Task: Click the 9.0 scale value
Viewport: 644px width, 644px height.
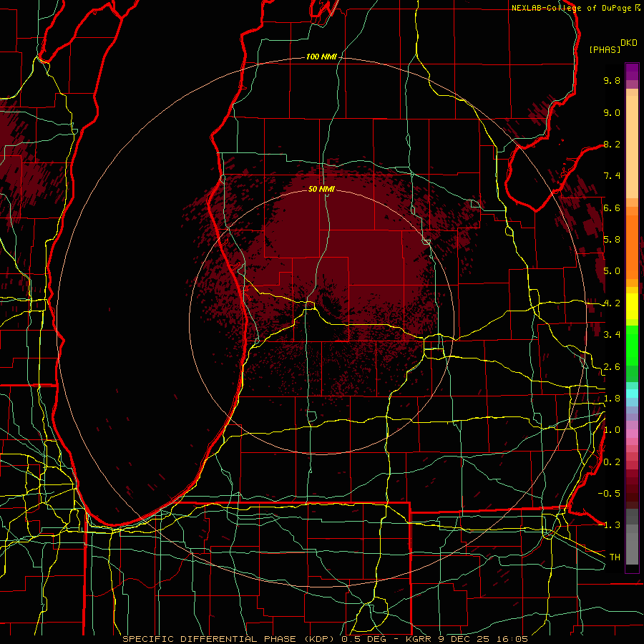Action: click(612, 112)
